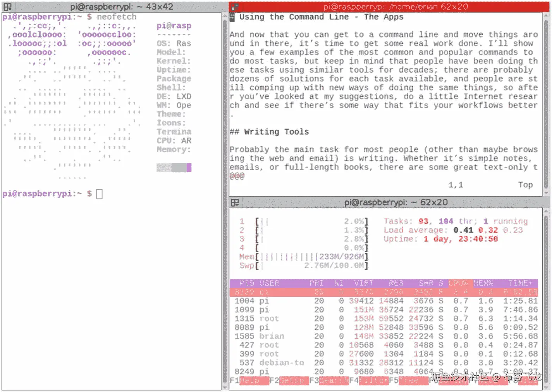Place cursor on '## Writing Tools' heading in vim
552x392 pixels.
pos(269,132)
